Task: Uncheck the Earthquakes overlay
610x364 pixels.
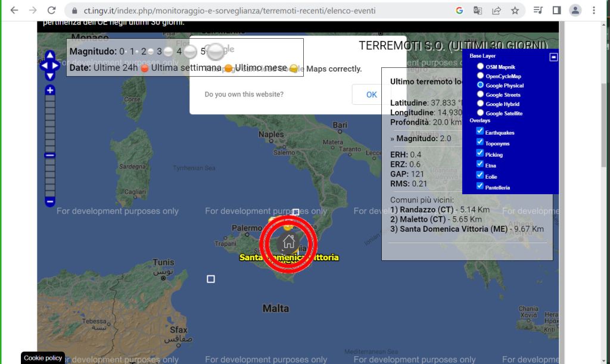Action: click(x=480, y=132)
